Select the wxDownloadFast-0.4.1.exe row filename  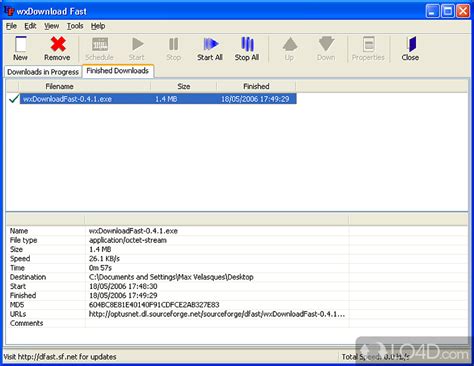67,99
